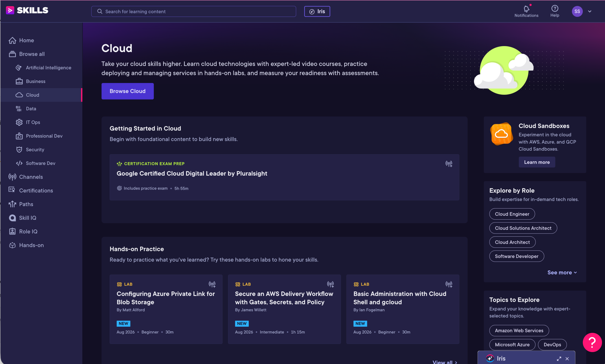This screenshot has width=605, height=364.
Task: Open the Help question mark icon
Action: point(555,9)
